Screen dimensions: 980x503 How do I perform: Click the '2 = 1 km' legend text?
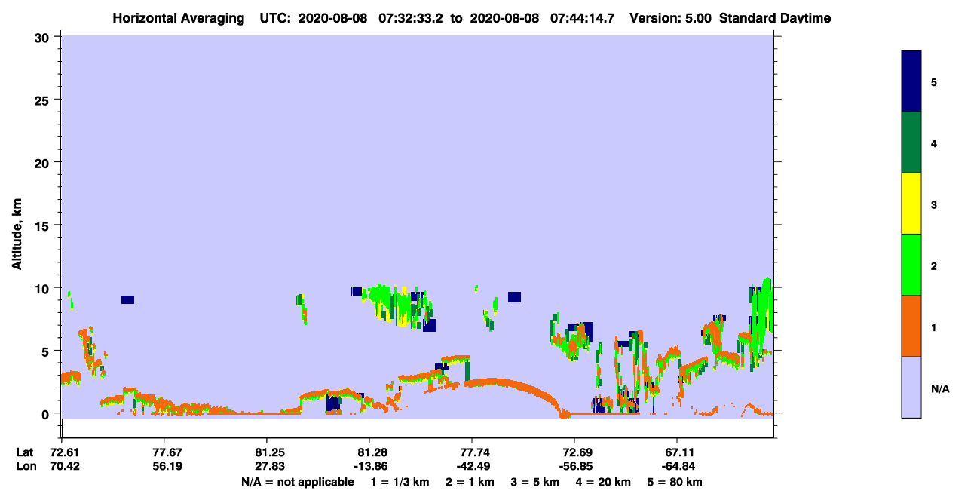pos(470,482)
